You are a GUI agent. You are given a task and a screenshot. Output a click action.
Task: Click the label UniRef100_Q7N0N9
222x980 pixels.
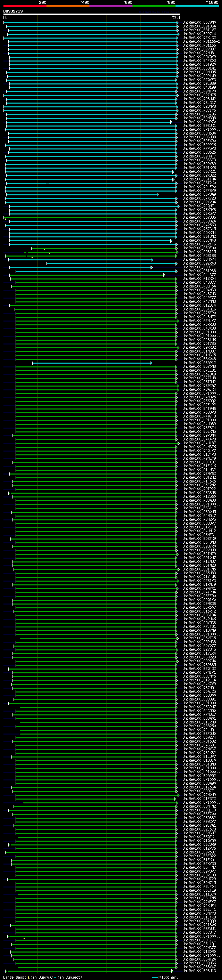point(199,795)
